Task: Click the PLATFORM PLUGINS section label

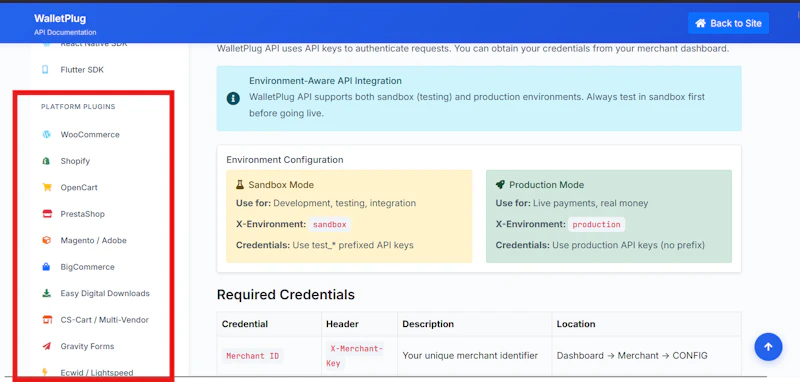Action: [x=78, y=107]
